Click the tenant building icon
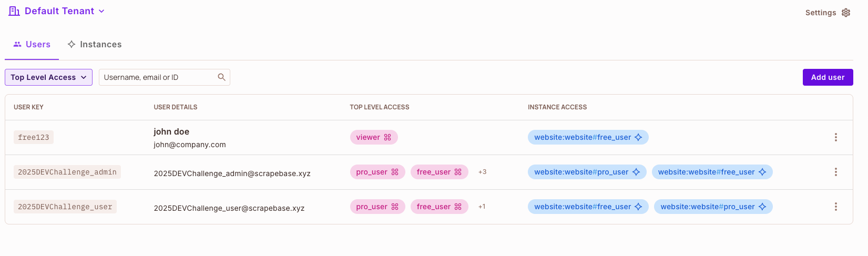The width and height of the screenshot is (868, 256). [x=14, y=11]
